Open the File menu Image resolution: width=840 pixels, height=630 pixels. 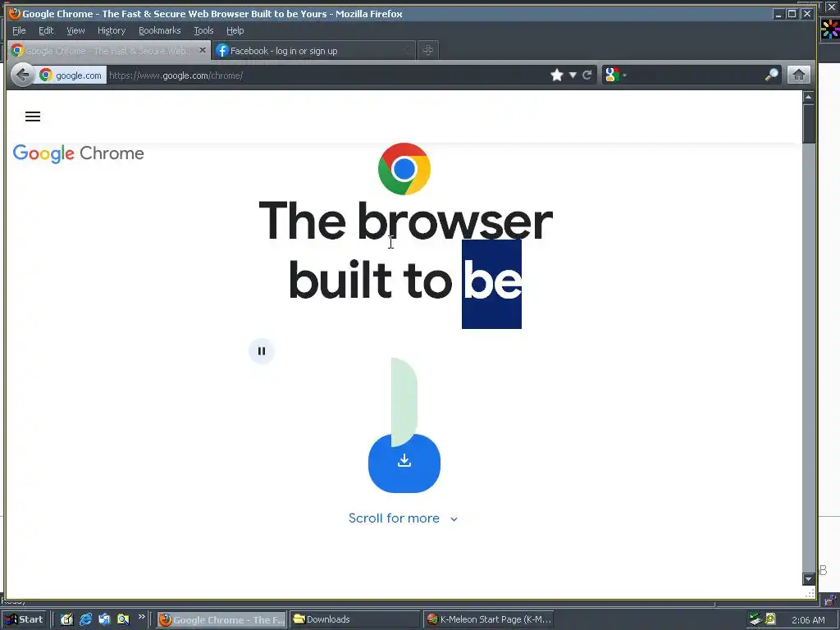point(19,30)
